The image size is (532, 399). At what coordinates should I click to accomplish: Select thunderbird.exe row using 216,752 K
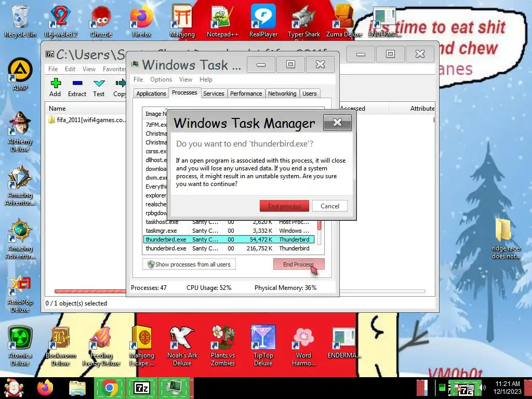[229, 248]
